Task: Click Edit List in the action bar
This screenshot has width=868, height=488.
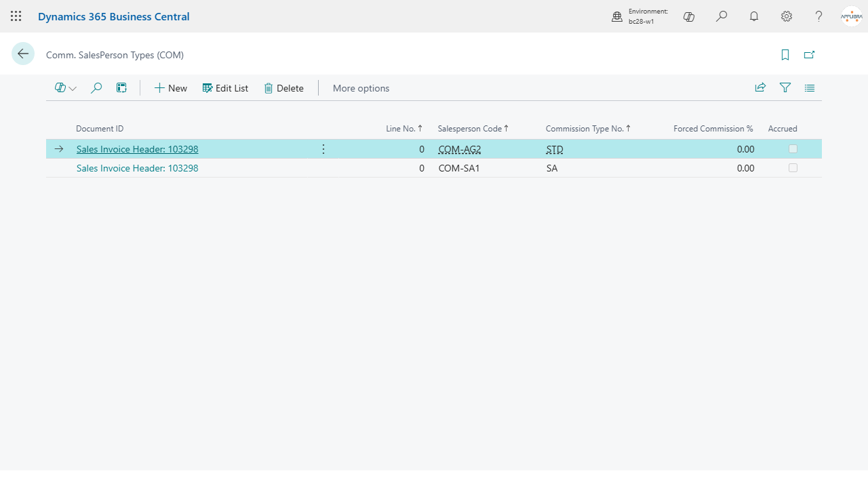Action: (225, 88)
